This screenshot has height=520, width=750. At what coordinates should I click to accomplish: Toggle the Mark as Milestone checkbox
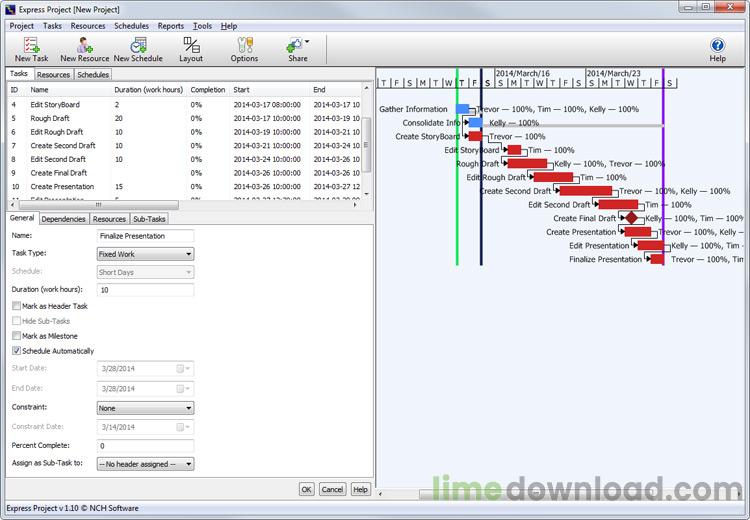16,336
